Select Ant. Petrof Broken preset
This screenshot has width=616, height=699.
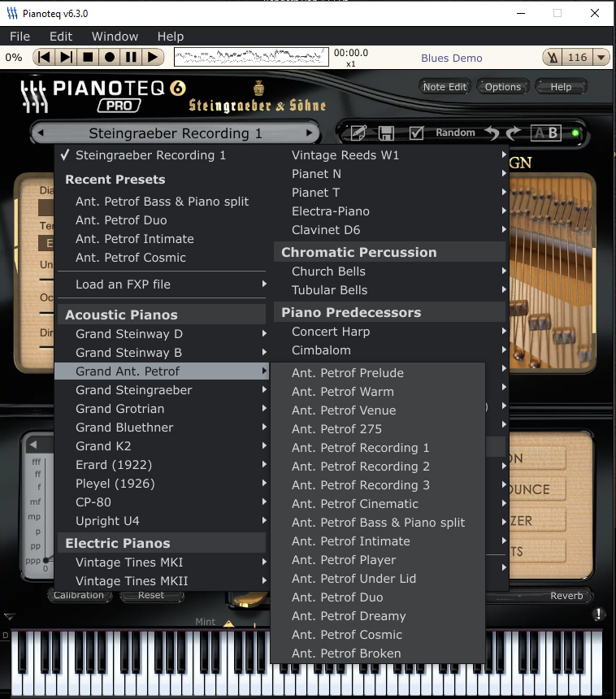coord(378,654)
